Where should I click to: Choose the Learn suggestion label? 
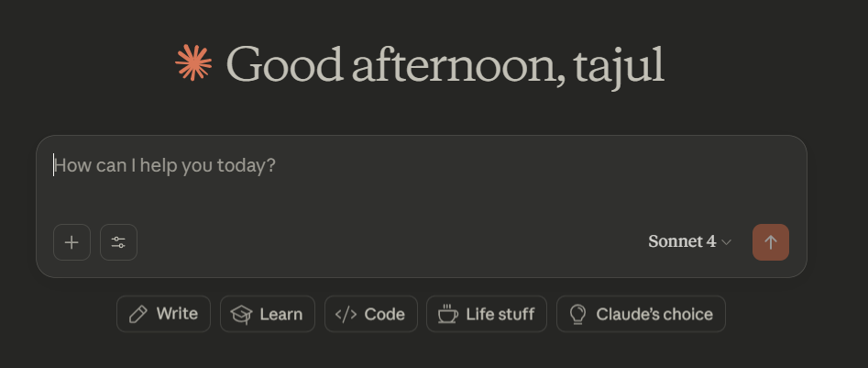pyautogui.click(x=280, y=314)
